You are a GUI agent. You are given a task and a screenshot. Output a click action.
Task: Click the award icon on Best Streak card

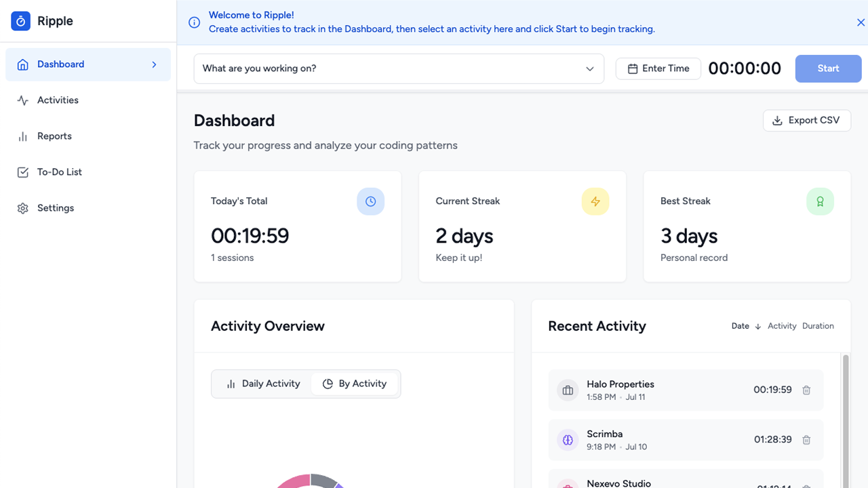(820, 201)
